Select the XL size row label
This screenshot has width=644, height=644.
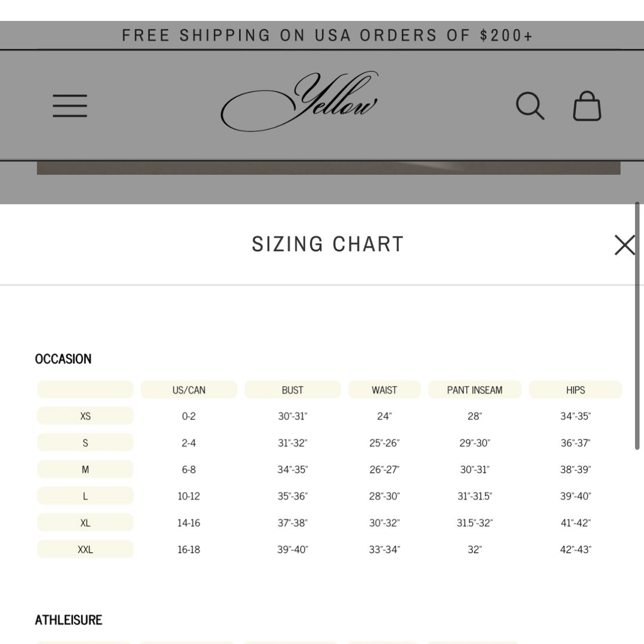(x=85, y=523)
